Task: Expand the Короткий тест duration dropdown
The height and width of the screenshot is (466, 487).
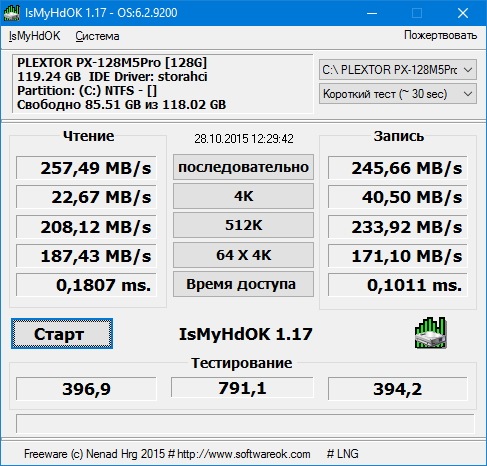Action: (398, 94)
